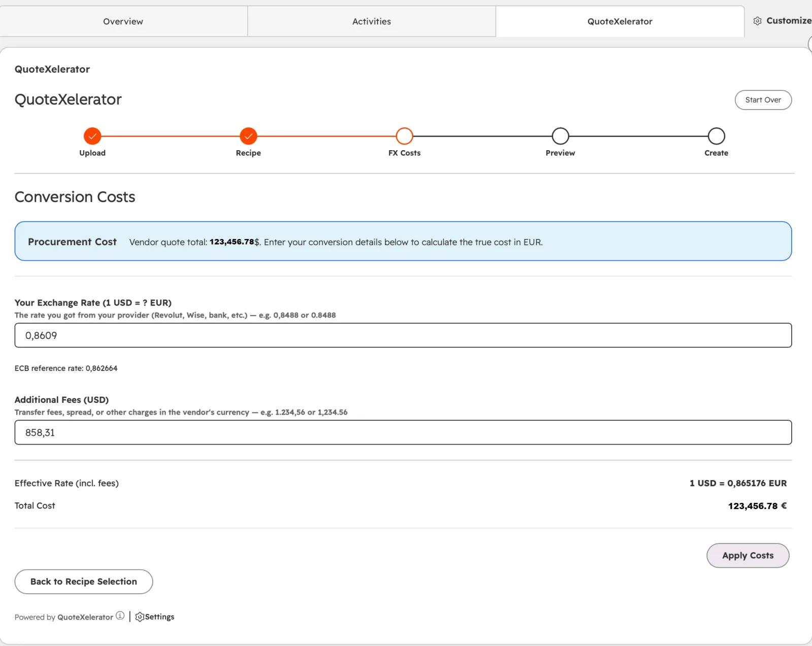Click the Your Exchange Rate label
This screenshot has width=812, height=646.
[x=93, y=303]
